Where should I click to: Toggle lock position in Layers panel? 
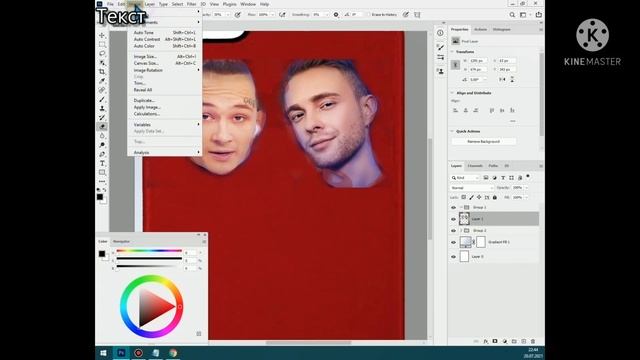[479, 198]
